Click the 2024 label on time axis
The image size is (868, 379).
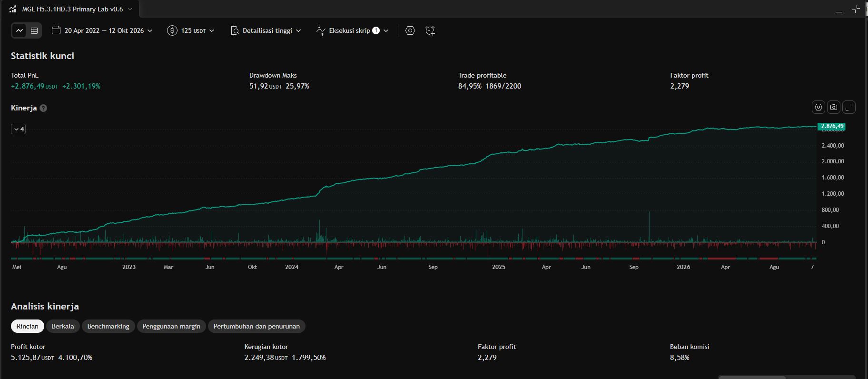pos(292,267)
